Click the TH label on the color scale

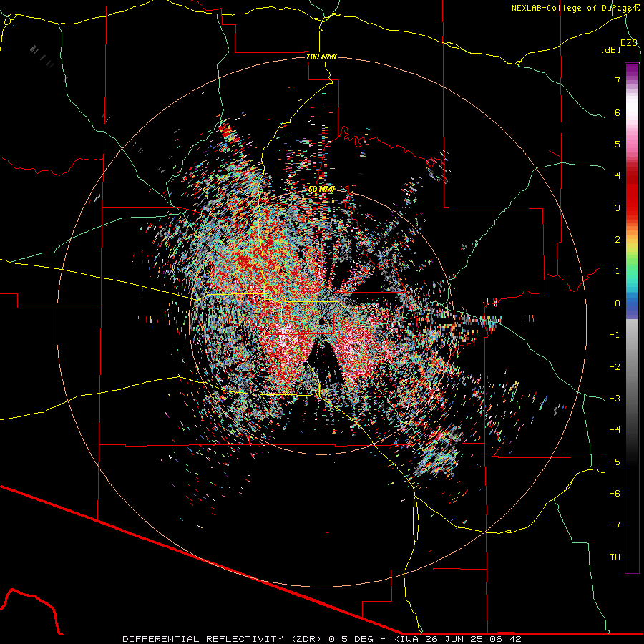[x=615, y=557]
